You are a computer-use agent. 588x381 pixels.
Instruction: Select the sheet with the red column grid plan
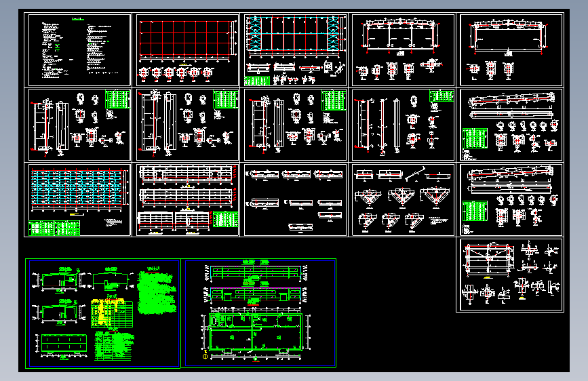coord(187,50)
